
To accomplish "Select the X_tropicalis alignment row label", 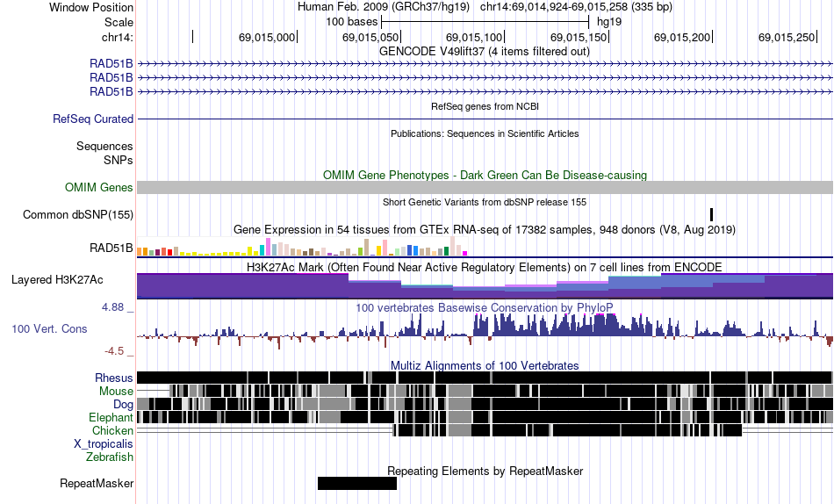I will (104, 444).
